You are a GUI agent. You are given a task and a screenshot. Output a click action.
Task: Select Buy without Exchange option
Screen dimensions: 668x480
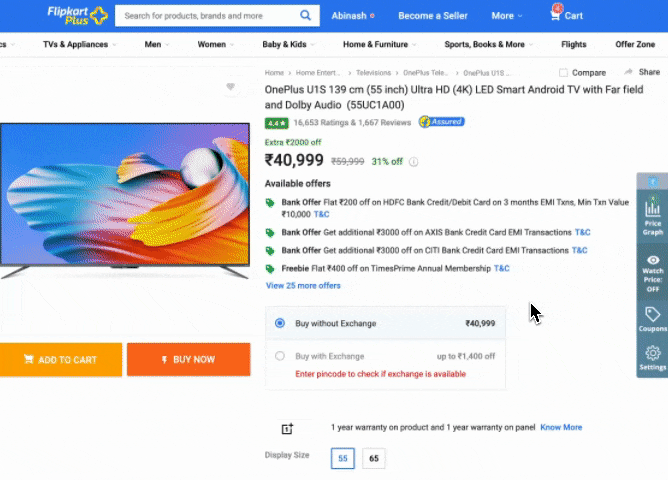(x=280, y=323)
